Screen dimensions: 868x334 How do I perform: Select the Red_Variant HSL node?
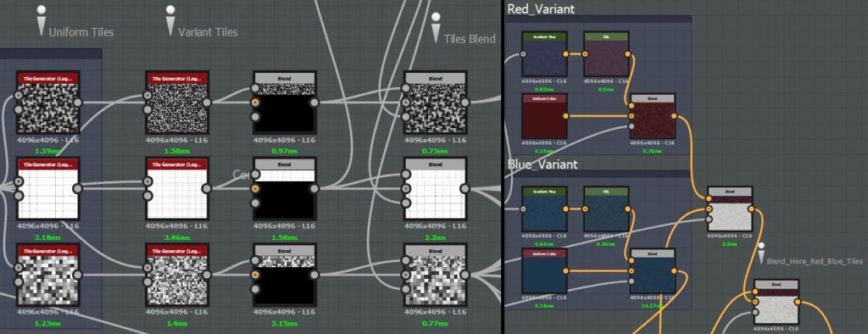pyautogui.click(x=607, y=54)
